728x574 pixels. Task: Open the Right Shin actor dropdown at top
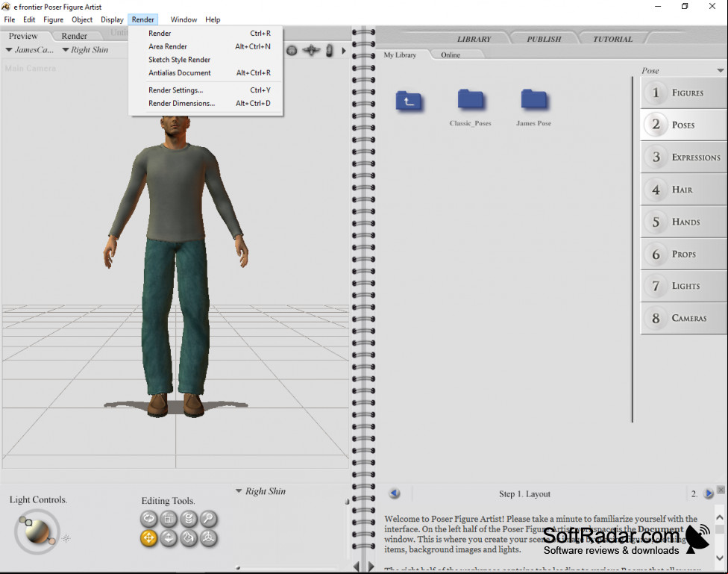click(86, 50)
